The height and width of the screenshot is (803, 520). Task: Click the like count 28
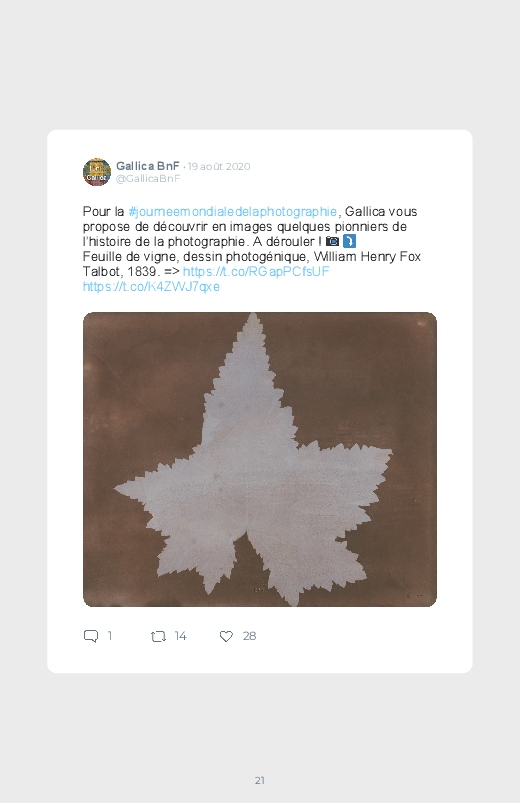pyautogui.click(x=249, y=636)
